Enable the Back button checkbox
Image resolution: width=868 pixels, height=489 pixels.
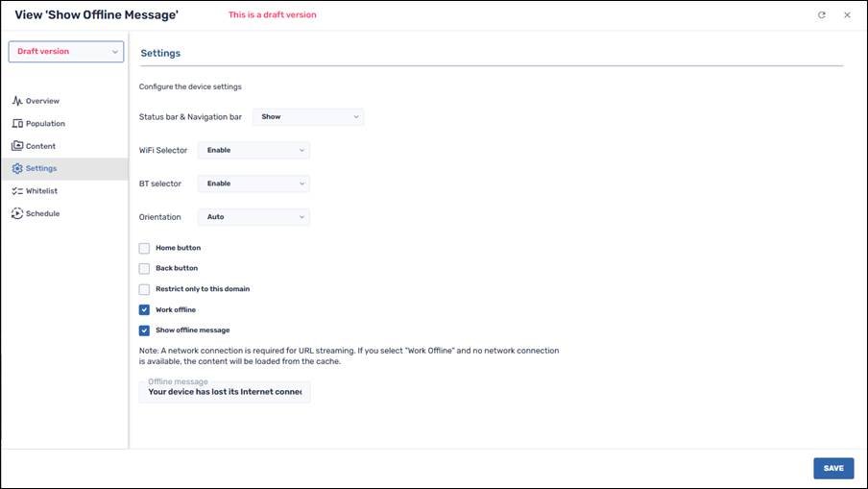[x=144, y=269]
